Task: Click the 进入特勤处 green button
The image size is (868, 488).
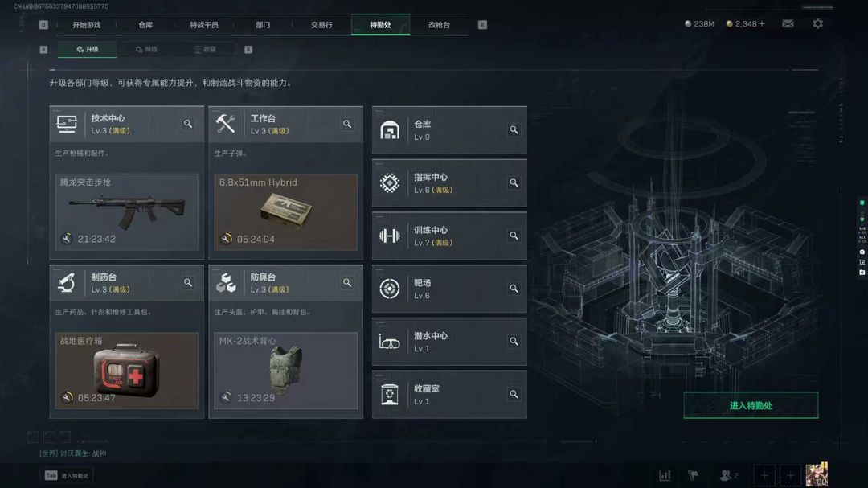Action: tap(751, 405)
